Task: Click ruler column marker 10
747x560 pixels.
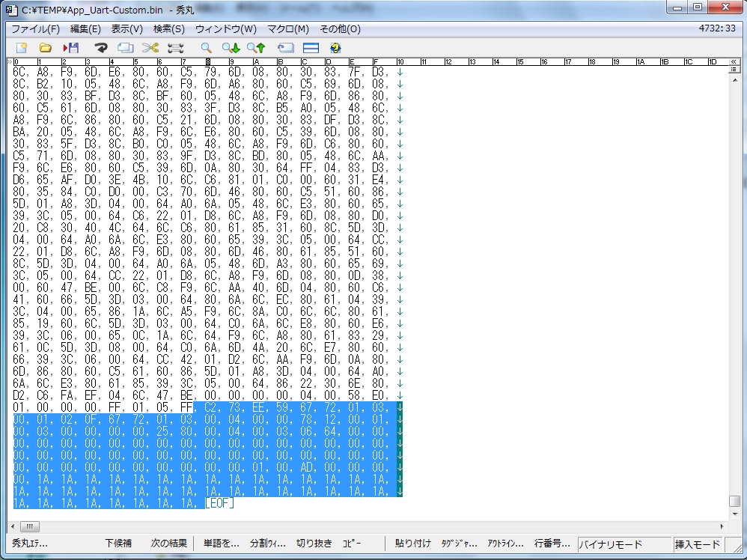Action: coord(400,62)
